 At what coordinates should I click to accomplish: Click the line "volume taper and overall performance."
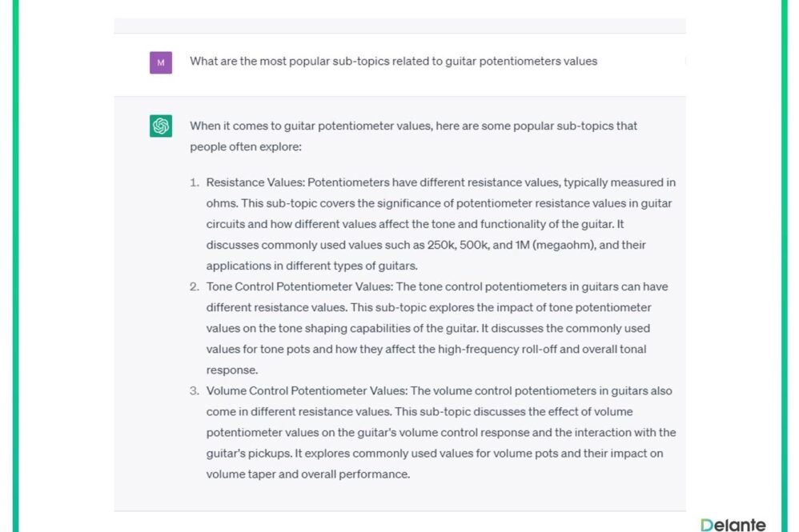point(307,474)
